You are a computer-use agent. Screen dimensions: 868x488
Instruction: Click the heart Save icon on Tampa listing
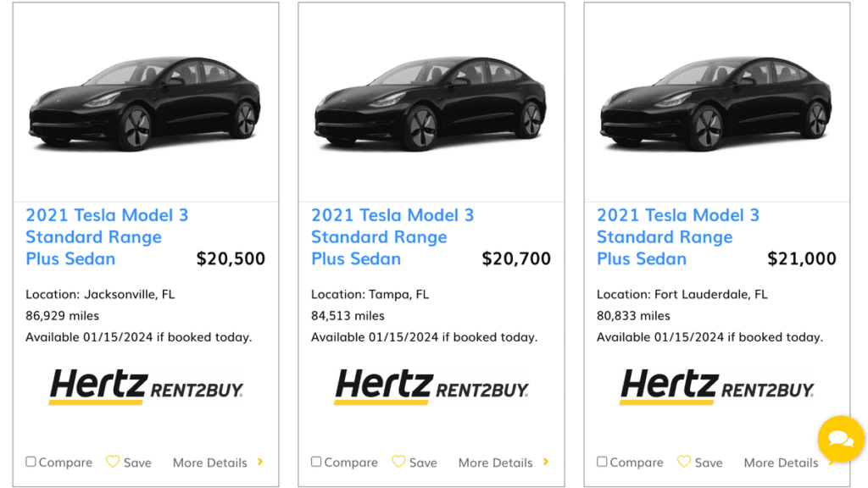click(x=398, y=462)
